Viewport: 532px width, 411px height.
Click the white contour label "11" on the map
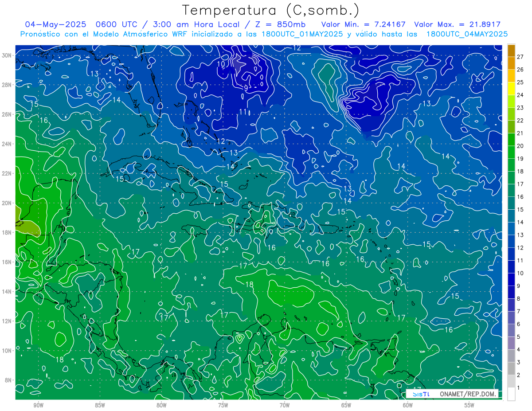pyautogui.click(x=243, y=112)
